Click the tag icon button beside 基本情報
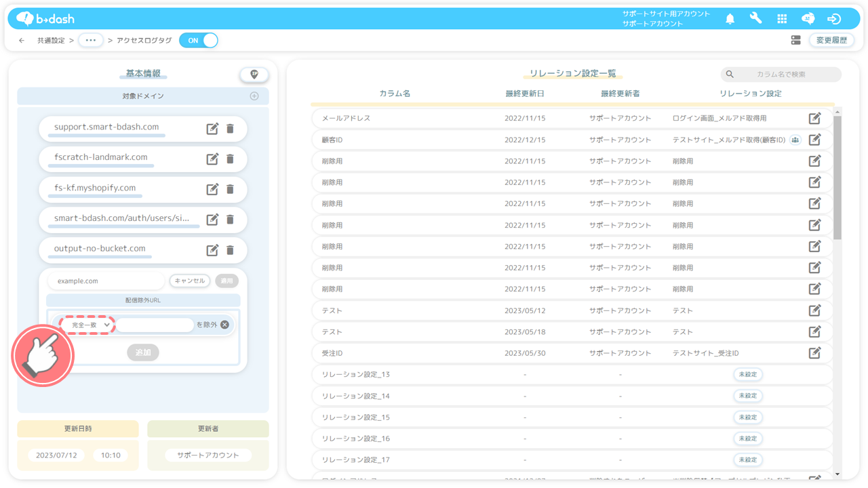The height and width of the screenshot is (488, 868). point(254,75)
